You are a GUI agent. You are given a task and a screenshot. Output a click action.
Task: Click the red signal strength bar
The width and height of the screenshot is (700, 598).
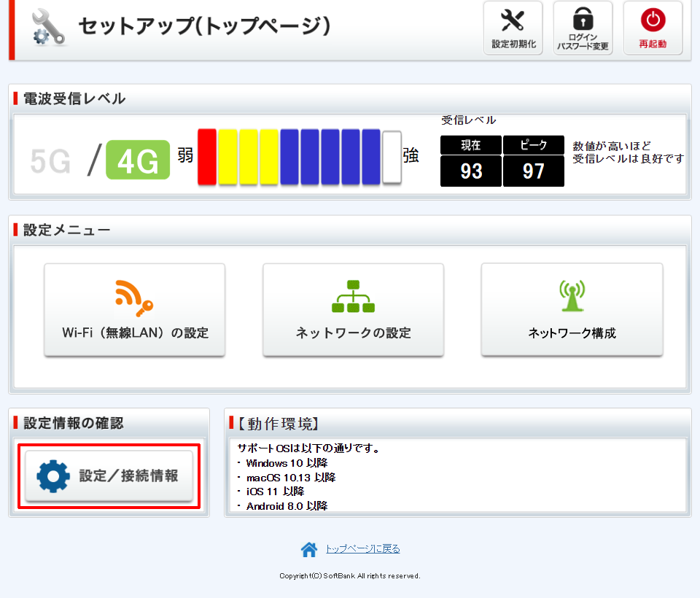pos(207,156)
